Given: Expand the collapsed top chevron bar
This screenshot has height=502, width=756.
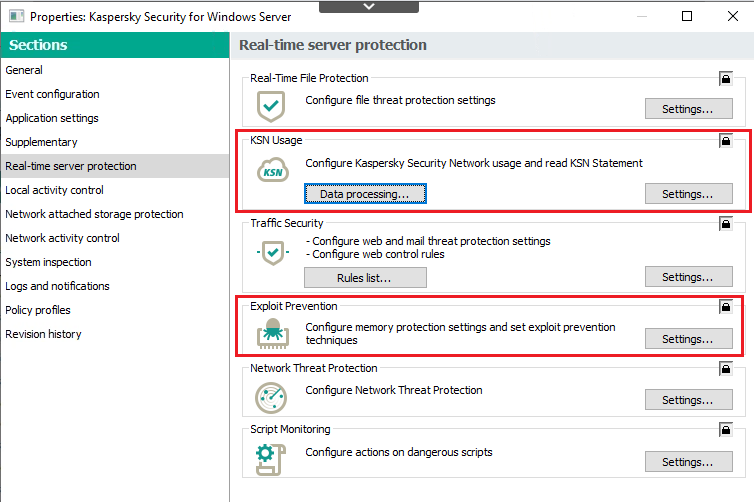Looking at the screenshot, I should [x=369, y=6].
